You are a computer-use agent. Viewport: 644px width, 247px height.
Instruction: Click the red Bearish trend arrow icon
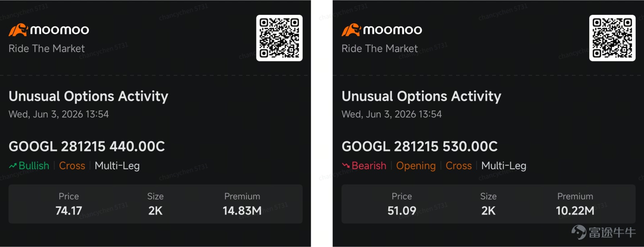(x=346, y=166)
